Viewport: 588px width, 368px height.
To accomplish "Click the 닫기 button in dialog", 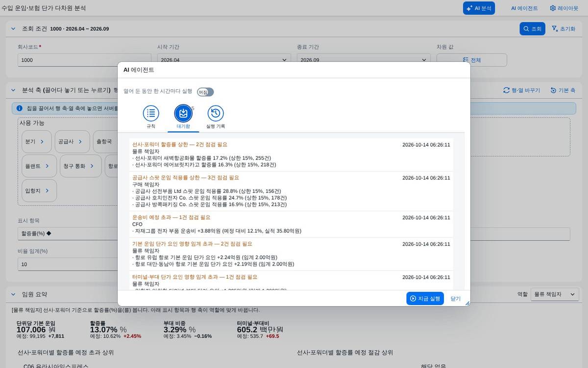I will pyautogui.click(x=456, y=298).
